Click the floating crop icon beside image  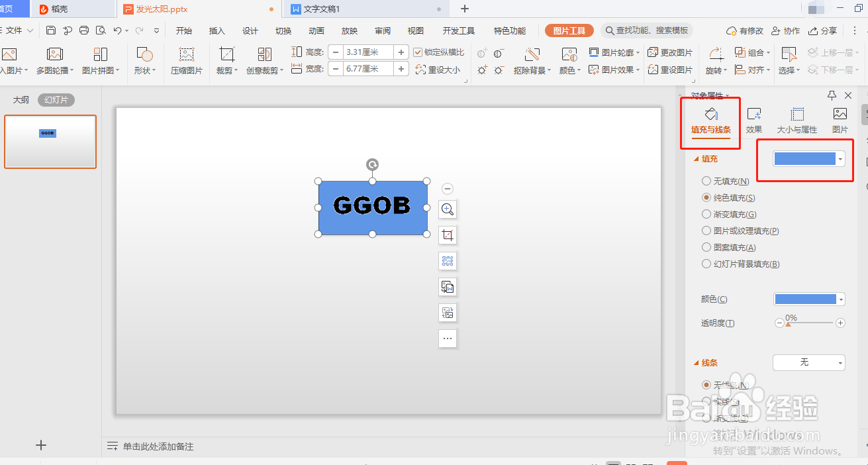point(448,235)
